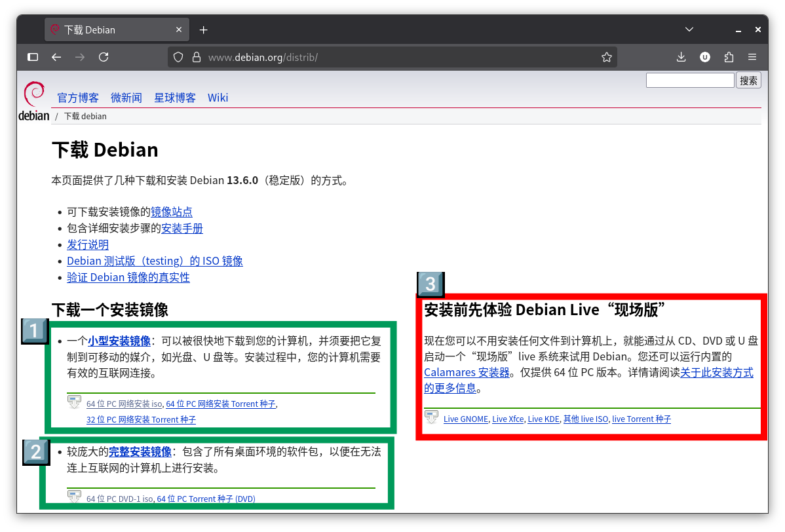Minimize the Firefox window

738,30
